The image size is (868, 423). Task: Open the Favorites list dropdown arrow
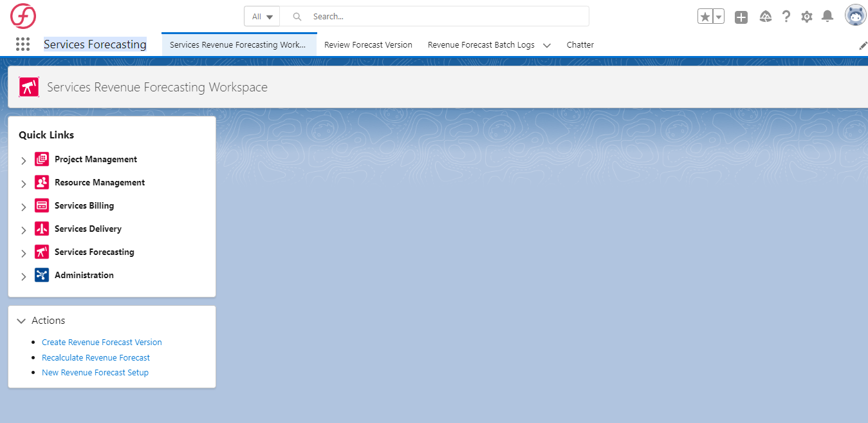point(719,17)
